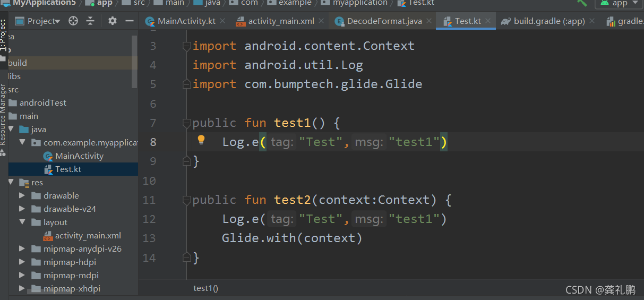Select MainActivity in the project tree
Screen dimensions: 644x300
coord(79,156)
